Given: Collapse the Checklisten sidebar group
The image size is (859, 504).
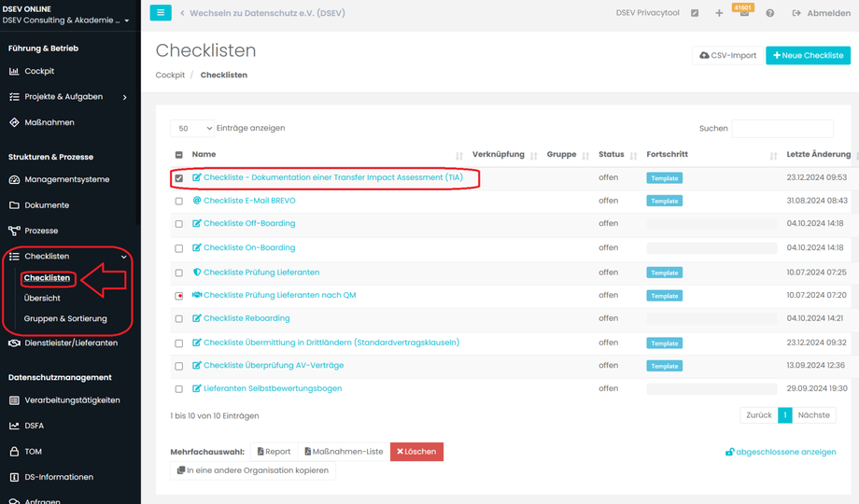Looking at the screenshot, I should tap(124, 257).
